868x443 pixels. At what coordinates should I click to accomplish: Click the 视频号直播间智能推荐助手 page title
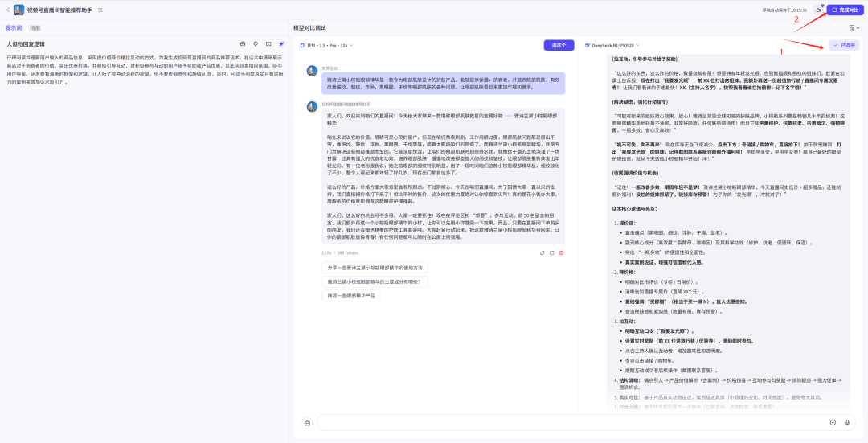[x=61, y=10]
